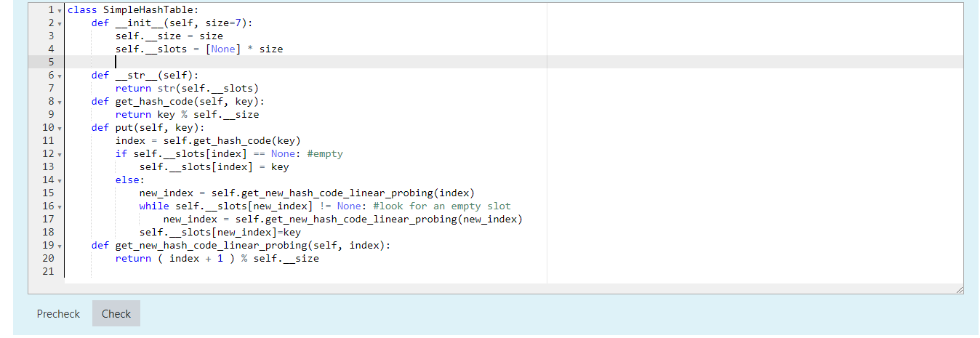Grab the editor resize handle at the bottom corner
Image resolution: width=980 pixels, height=338 pixels.
959,290
